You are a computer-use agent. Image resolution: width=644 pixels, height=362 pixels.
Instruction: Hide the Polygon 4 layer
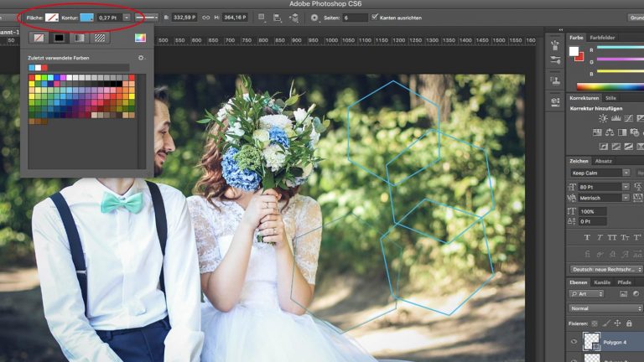tap(574, 342)
